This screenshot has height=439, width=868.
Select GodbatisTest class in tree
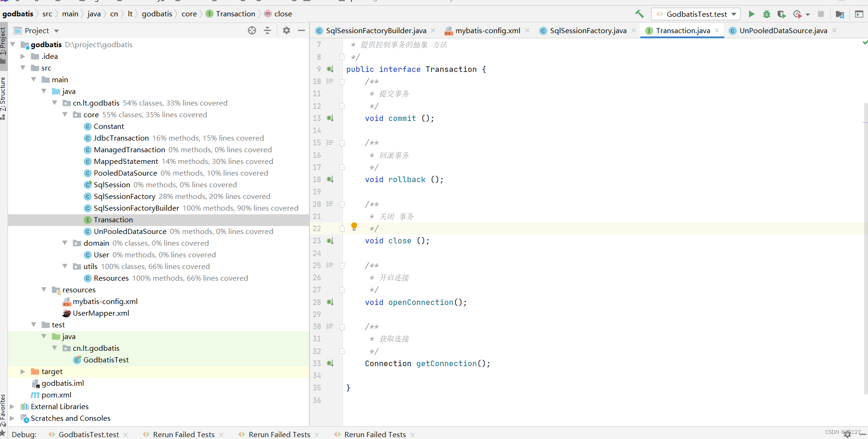click(106, 360)
